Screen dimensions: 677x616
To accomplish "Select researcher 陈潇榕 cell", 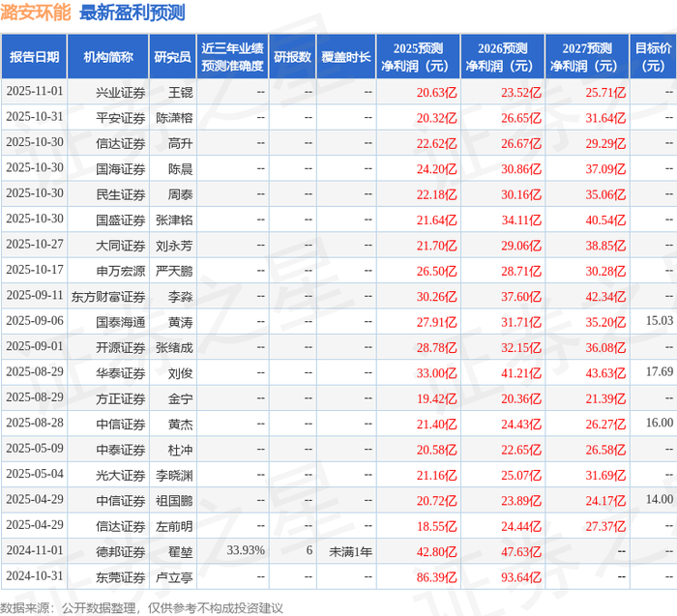I will click(x=174, y=118).
